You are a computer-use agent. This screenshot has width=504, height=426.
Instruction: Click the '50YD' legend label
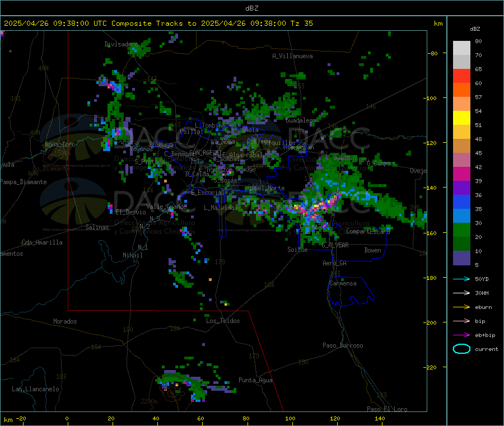click(482, 279)
